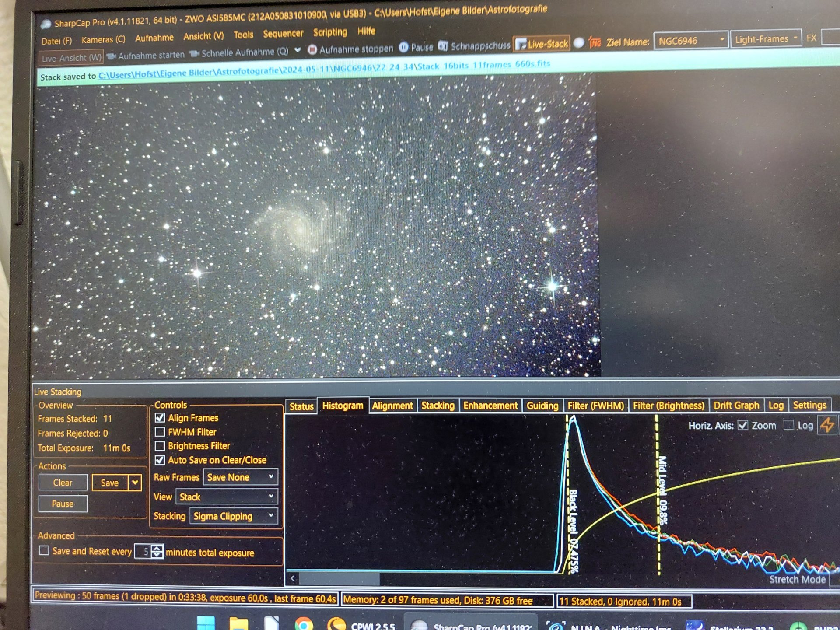The width and height of the screenshot is (840, 630).
Task: Click the Pause toolbar icon
Action: pyautogui.click(x=403, y=47)
